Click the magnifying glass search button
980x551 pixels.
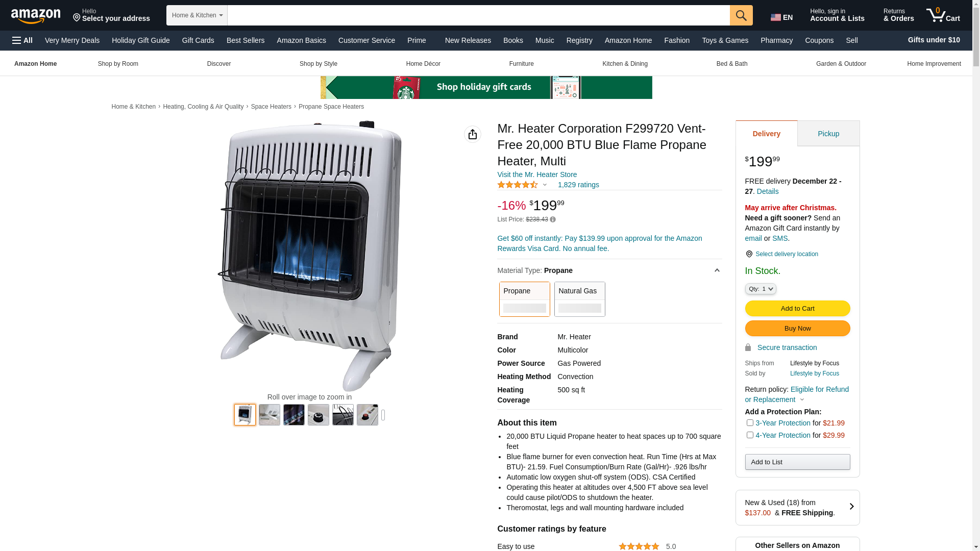point(741,15)
